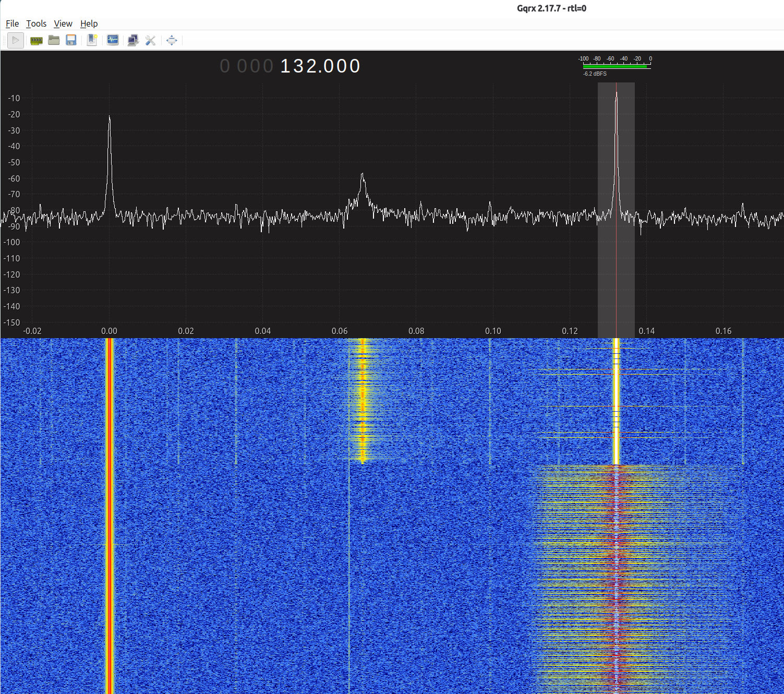Screen dimensions: 784x694
Task: Click the -0.02 frequency axis label
Action: [x=32, y=331]
